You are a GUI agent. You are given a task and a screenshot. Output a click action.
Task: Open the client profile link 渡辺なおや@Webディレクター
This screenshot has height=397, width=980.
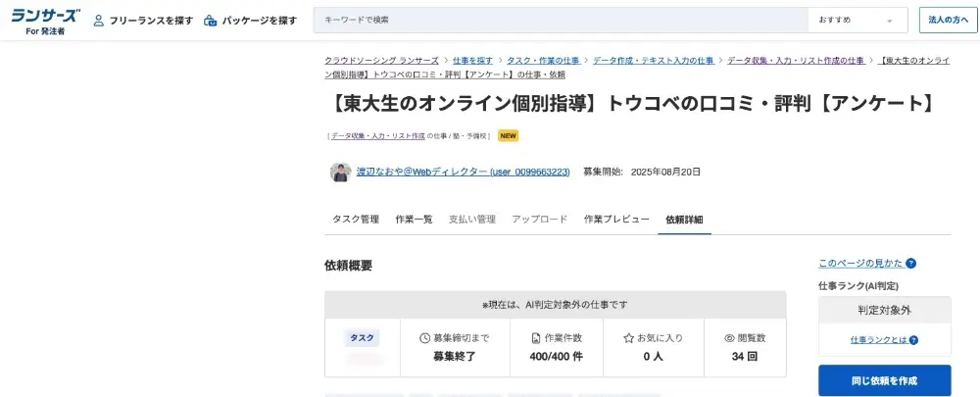tap(464, 172)
